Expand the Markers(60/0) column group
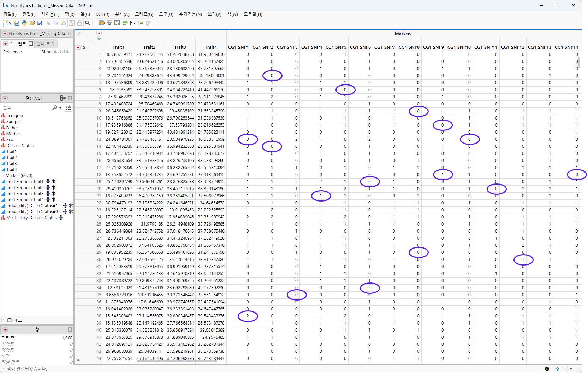 [3, 176]
